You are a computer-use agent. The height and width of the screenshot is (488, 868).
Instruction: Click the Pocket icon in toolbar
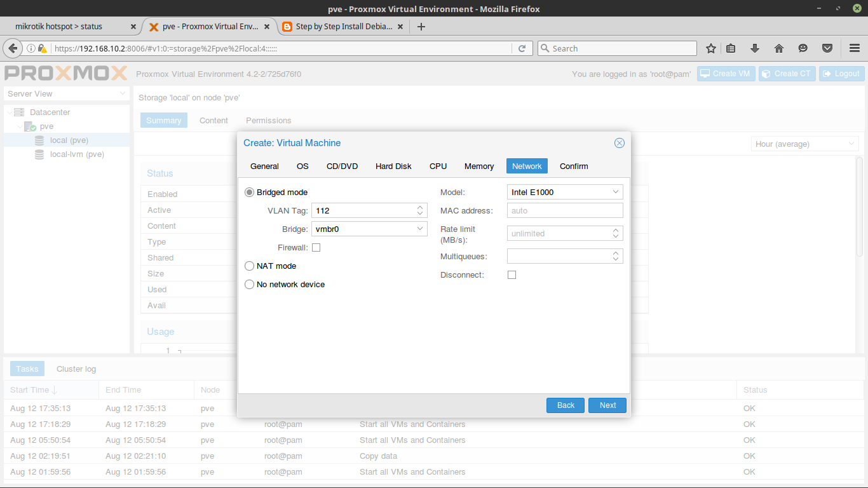pos(827,48)
